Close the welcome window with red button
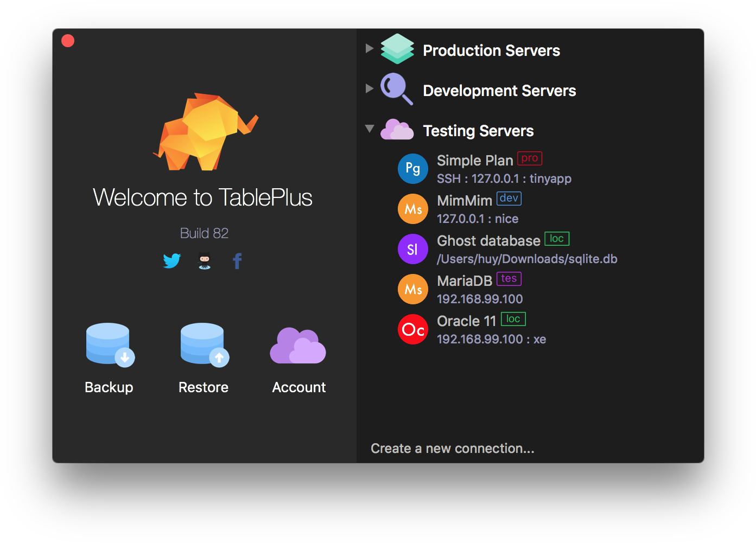This screenshot has width=756, height=543. [68, 41]
